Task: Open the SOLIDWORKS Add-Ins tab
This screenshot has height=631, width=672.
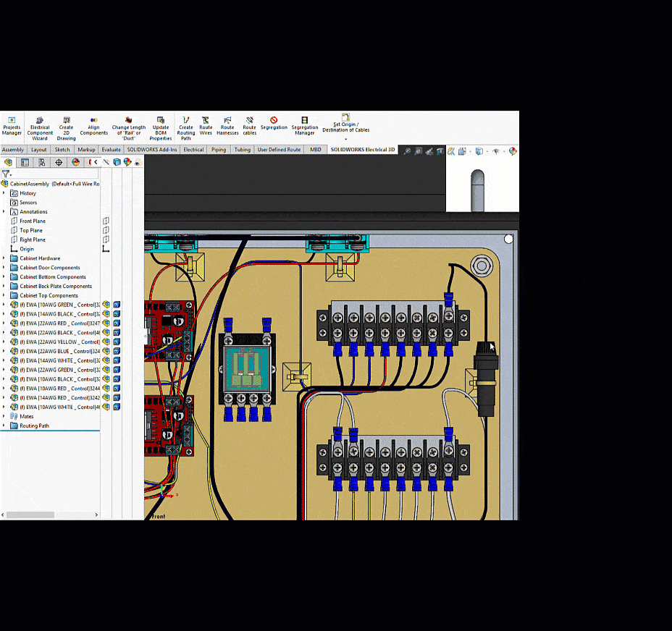Action: (152, 150)
